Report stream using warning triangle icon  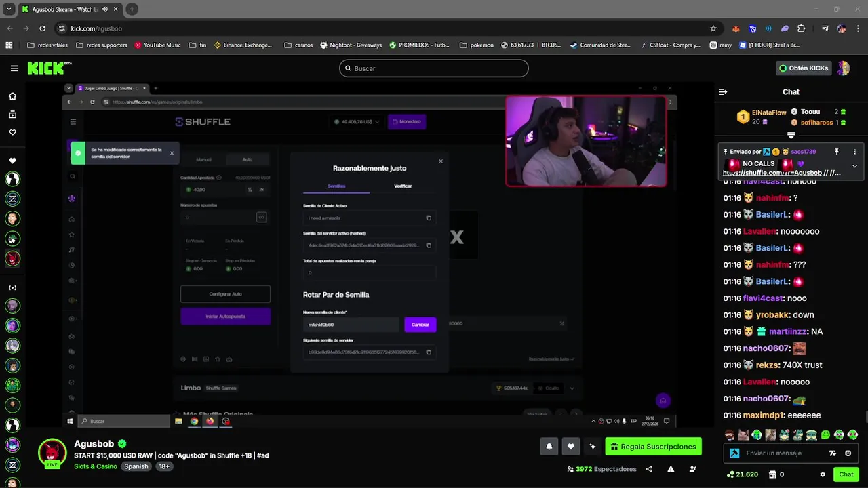(x=671, y=469)
